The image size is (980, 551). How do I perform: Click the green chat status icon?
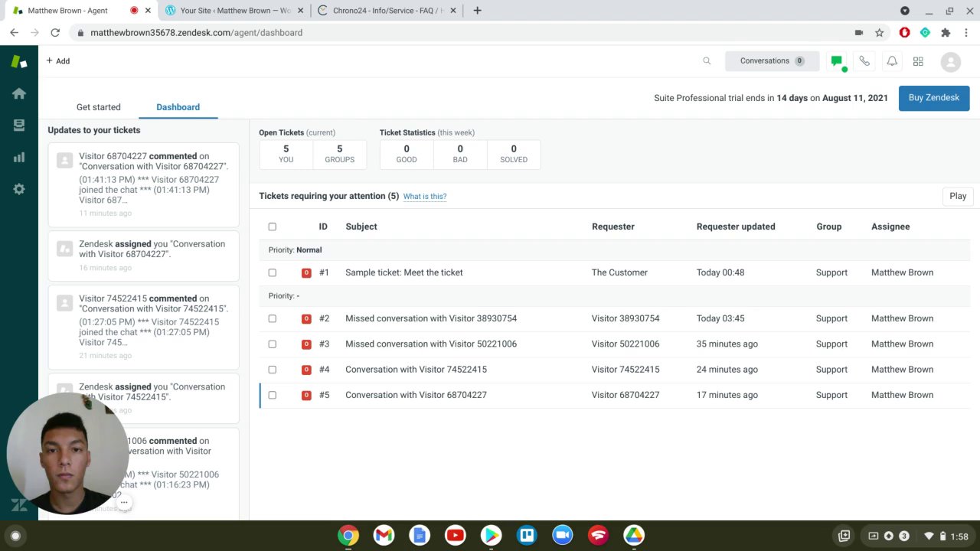coord(837,61)
